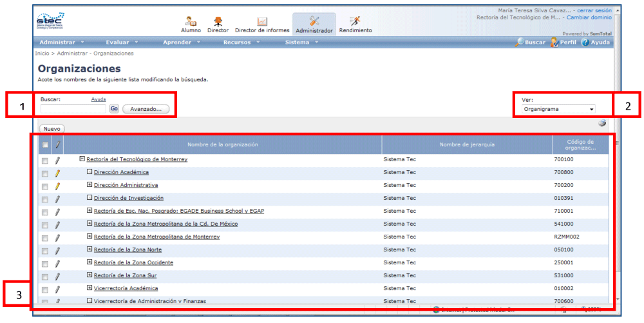Image resolution: width=644 pixels, height=323 pixels.
Task: Check the Rectoría de la Zona Norte checkbox
Action: pyautogui.click(x=45, y=251)
